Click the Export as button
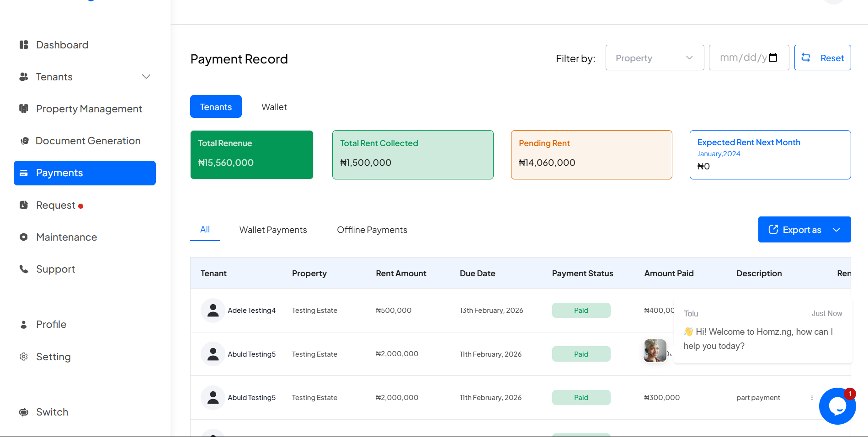Image resolution: width=868 pixels, height=437 pixels. 804,229
